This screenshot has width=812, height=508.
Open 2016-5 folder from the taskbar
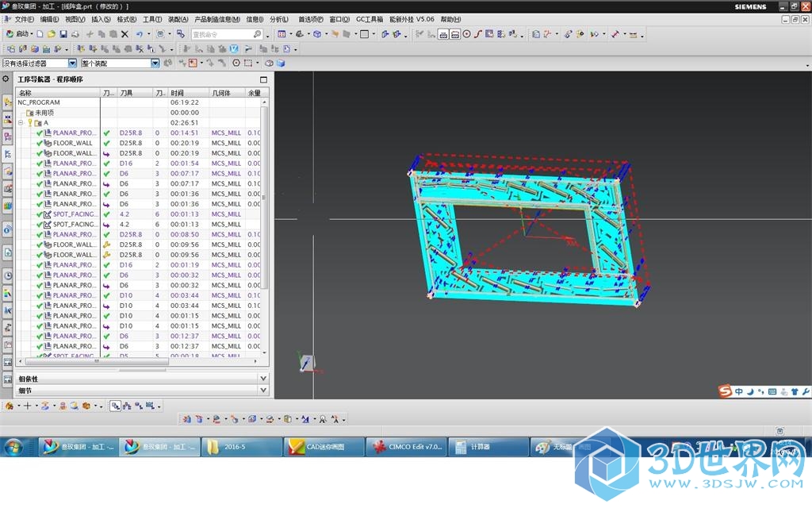point(243,447)
